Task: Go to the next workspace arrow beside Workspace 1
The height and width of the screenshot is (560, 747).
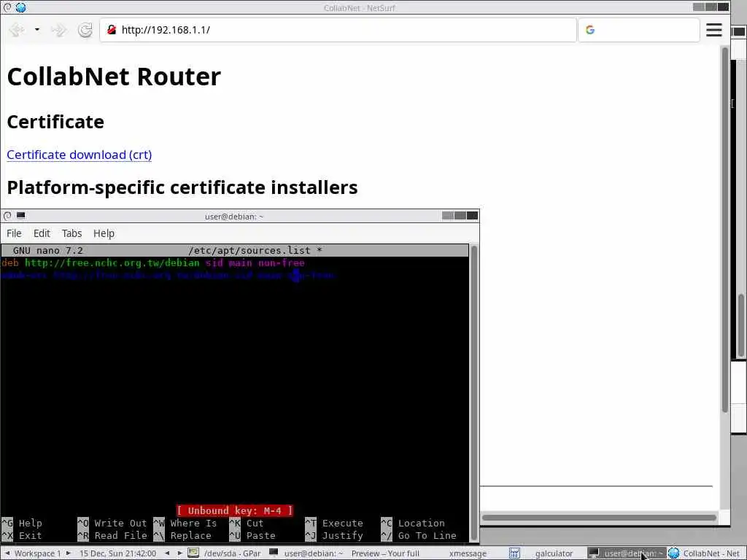Action: click(68, 553)
